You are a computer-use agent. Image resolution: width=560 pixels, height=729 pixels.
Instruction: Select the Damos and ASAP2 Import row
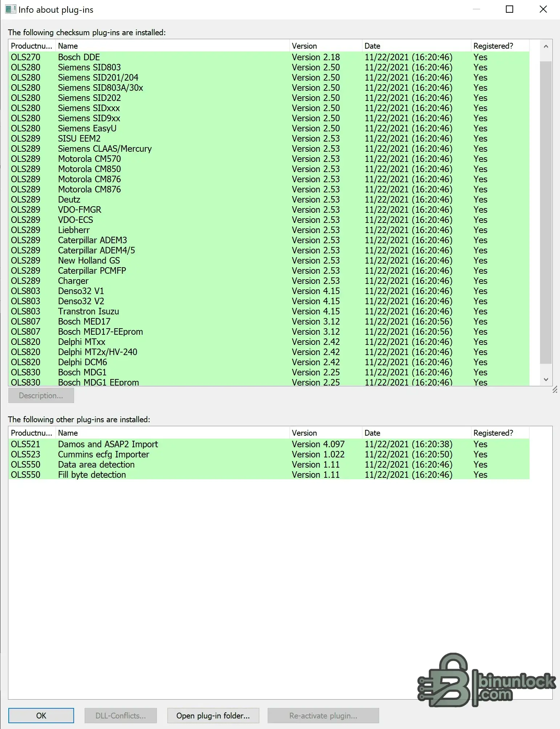pos(269,444)
